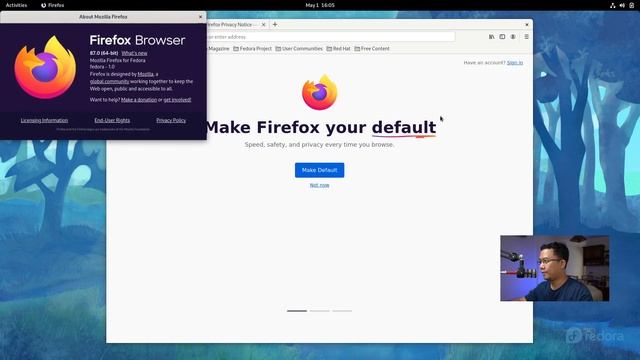Toggle the sidebars toolbar icon
This screenshot has width=640, height=360.
pyautogui.click(x=502, y=37)
